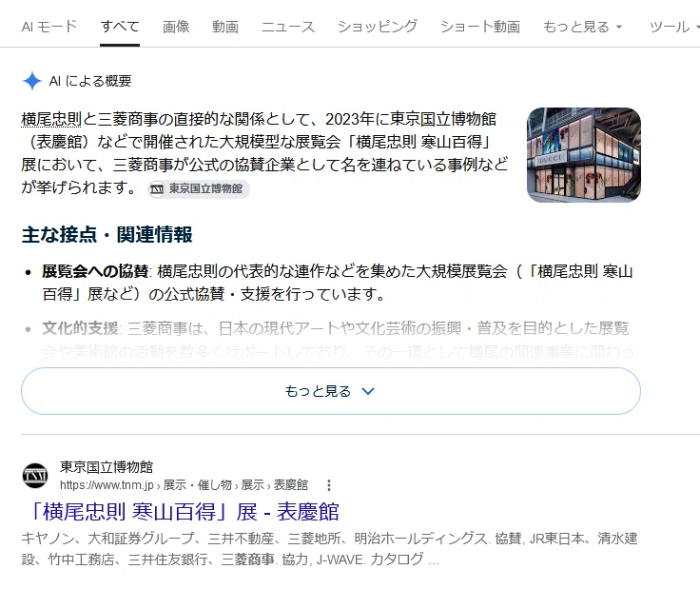700x589 pixels.
Task: Open the ツール menu
Action: [x=673, y=27]
